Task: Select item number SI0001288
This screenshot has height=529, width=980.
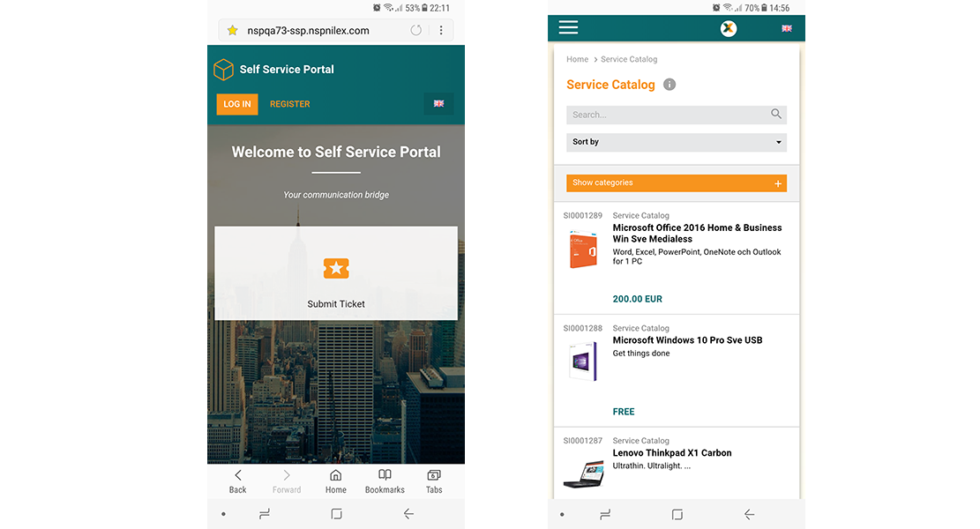Action: 582,328
